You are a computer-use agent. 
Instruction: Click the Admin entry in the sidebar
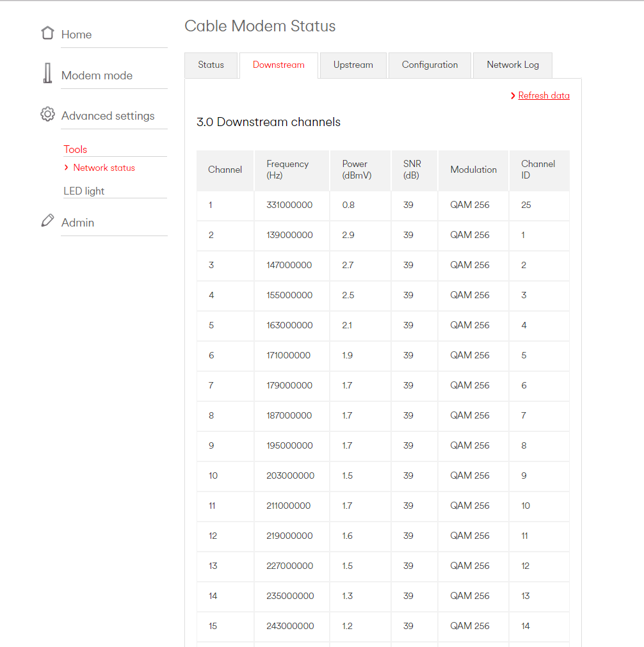[x=76, y=222]
